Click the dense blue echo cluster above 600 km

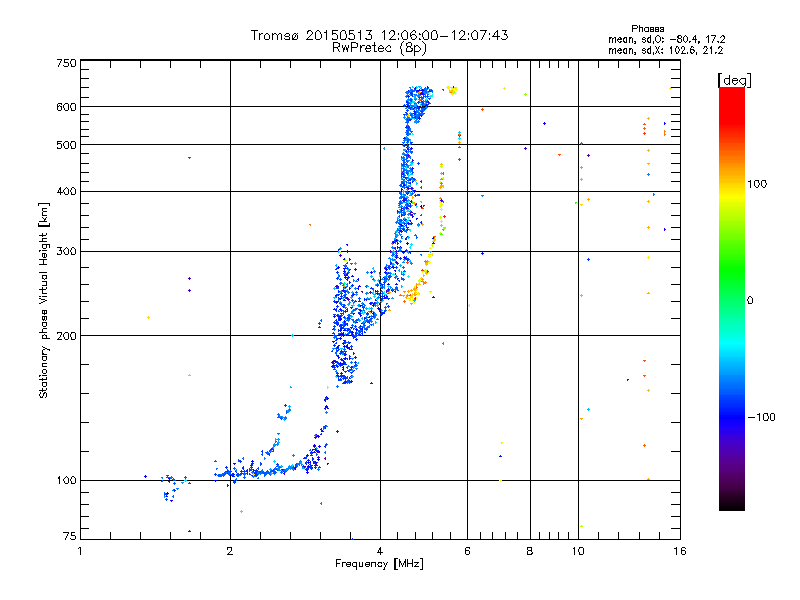(418, 102)
